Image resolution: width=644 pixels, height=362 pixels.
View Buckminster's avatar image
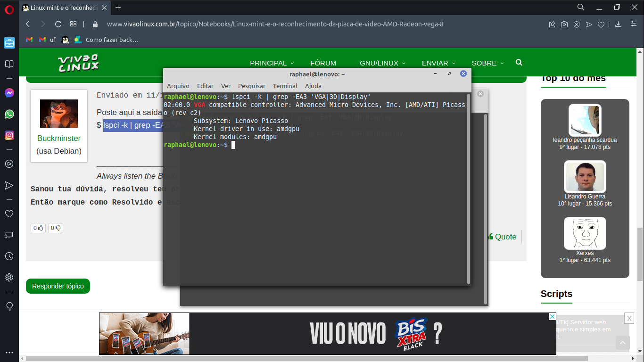59,113
